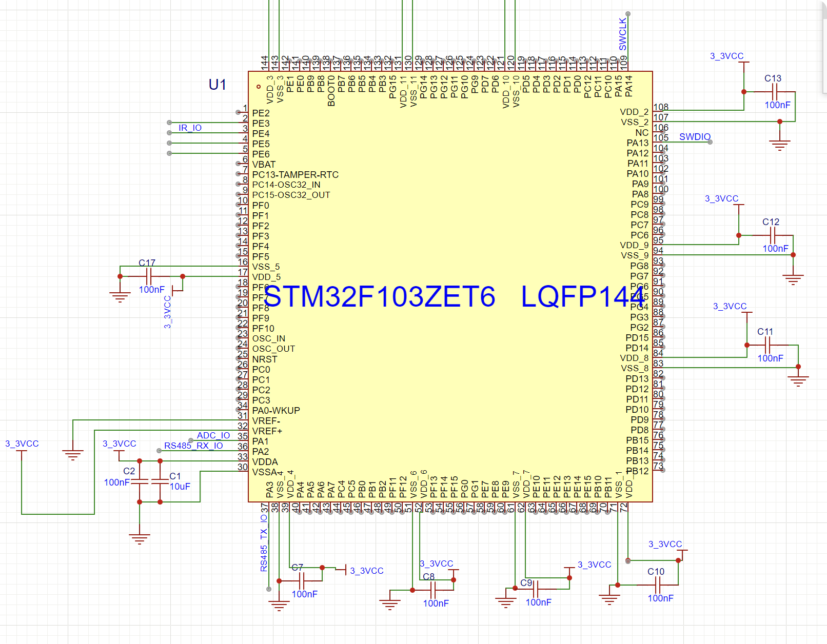Click the 3_3VCC label above C8

(436, 563)
